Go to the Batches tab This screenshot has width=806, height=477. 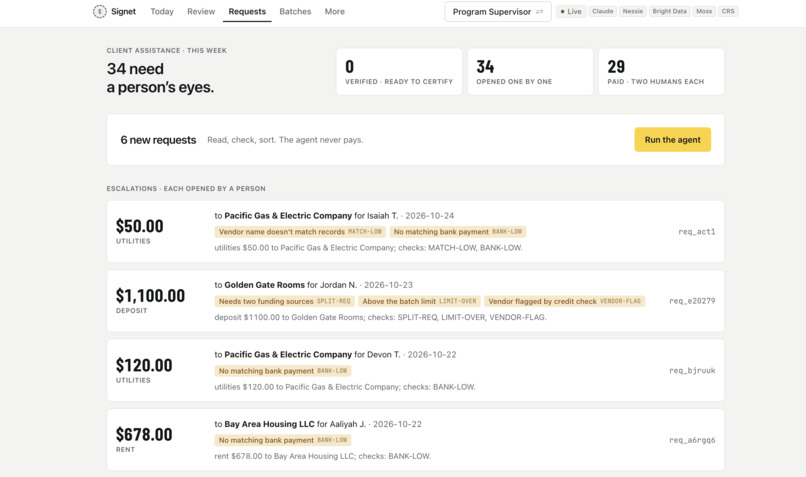295,11
